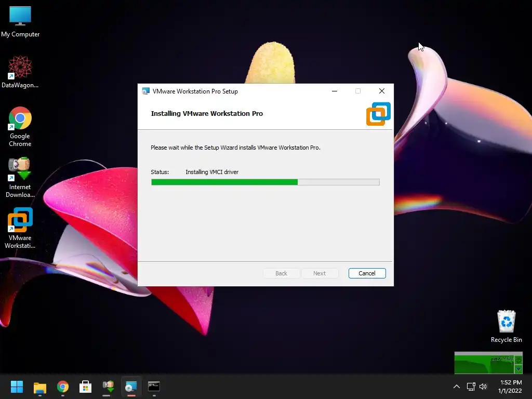Open Microsoft Store from the taskbar

click(86, 387)
